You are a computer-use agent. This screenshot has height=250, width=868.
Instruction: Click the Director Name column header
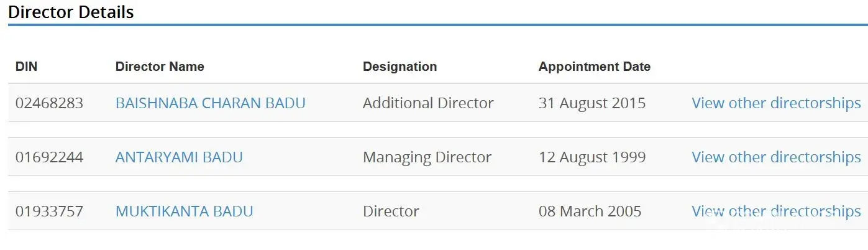[160, 67]
